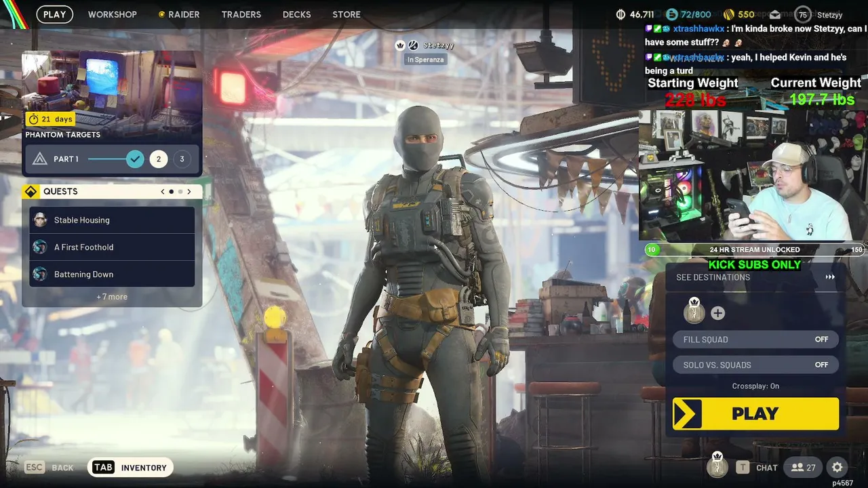
Task: Click the 24 HR Stream Unlocked progress bar
Action: [755, 249]
